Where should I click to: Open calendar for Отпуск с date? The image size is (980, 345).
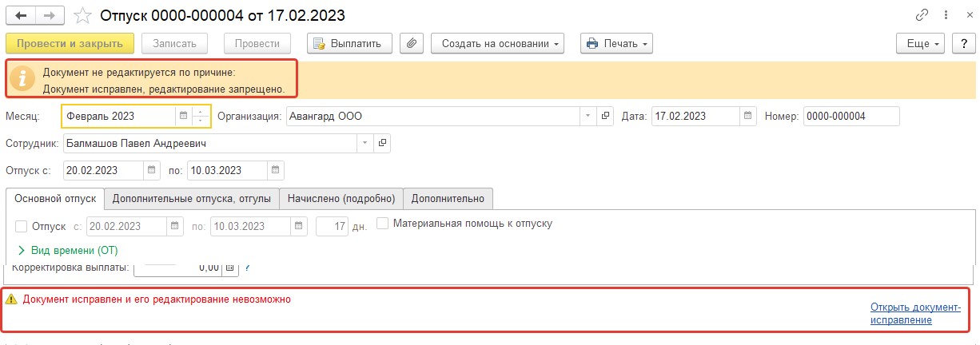152,170
